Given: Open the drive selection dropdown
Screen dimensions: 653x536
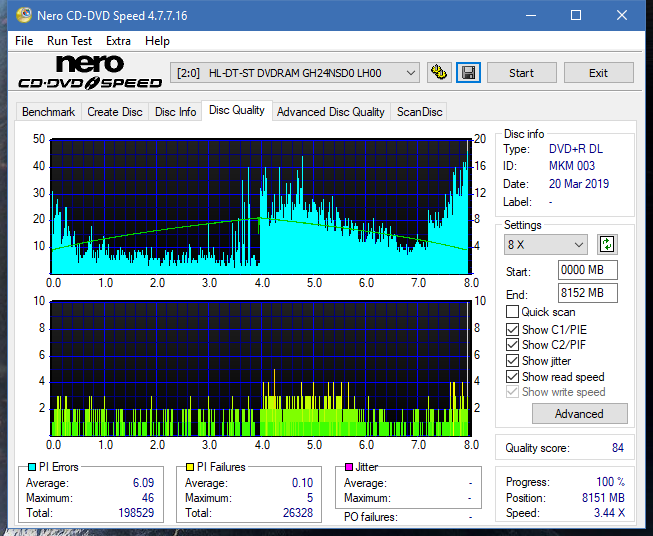Looking at the screenshot, I should click(295, 73).
